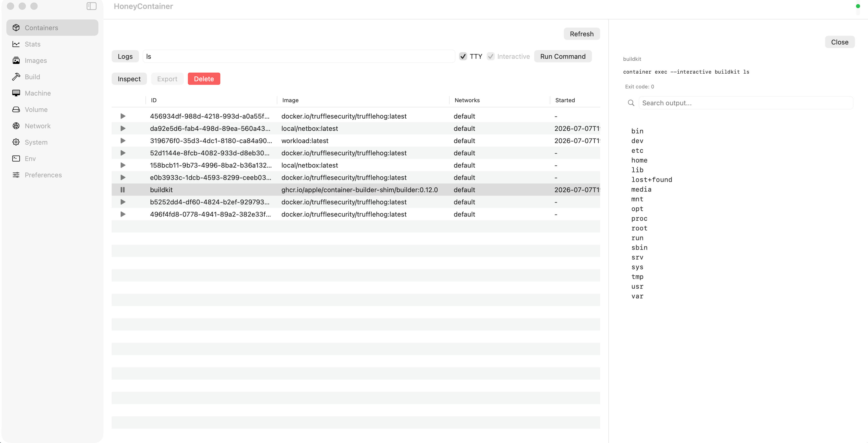The height and width of the screenshot is (443, 868).
Task: Select the 'lost+found' output line
Action: click(x=651, y=179)
